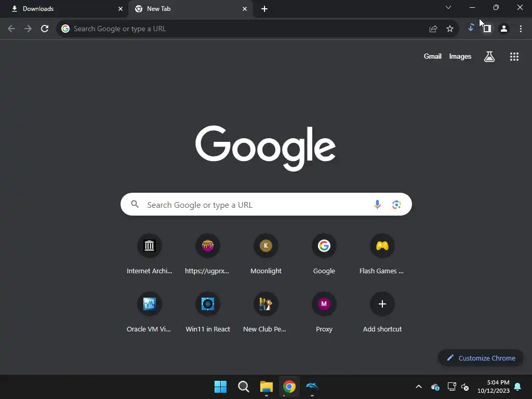
Task: Open the Moonlight shortcut
Action: (x=266, y=254)
